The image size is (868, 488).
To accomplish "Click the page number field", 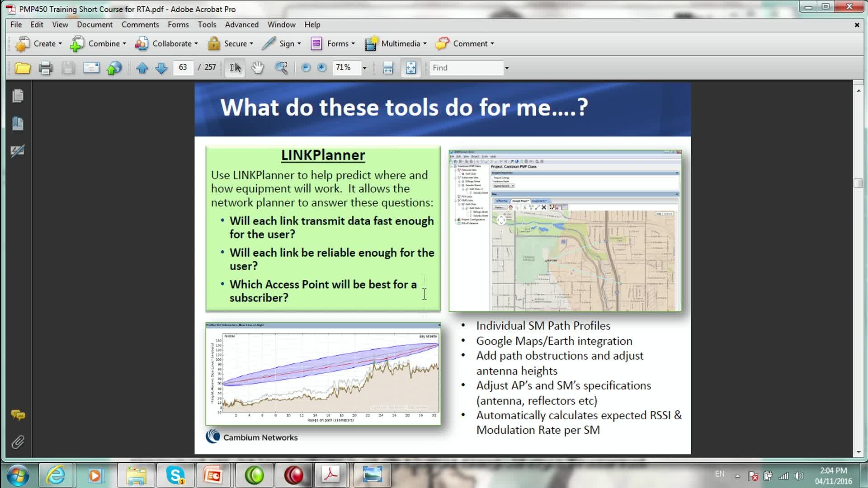I will click(183, 67).
